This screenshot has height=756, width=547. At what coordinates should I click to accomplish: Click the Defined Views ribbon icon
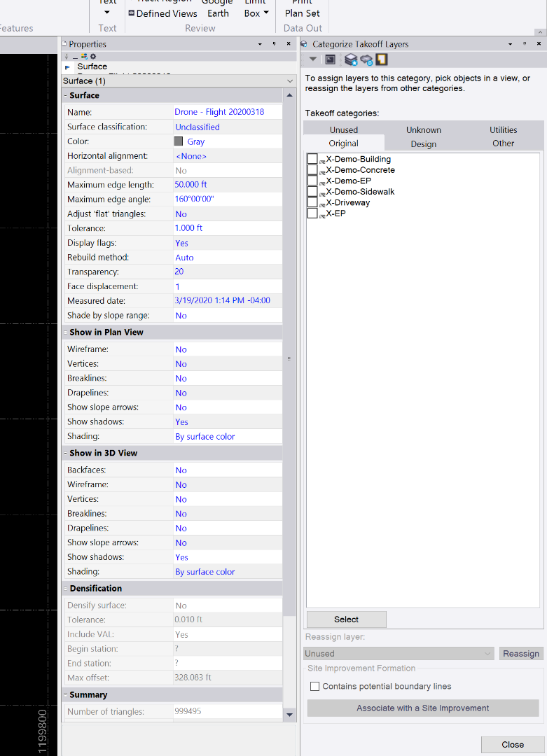coord(131,13)
